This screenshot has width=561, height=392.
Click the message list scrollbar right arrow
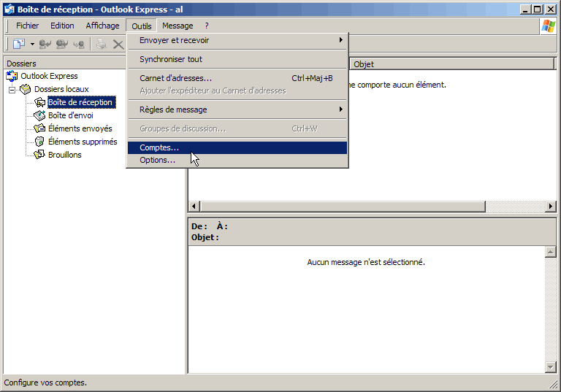pyautogui.click(x=551, y=207)
